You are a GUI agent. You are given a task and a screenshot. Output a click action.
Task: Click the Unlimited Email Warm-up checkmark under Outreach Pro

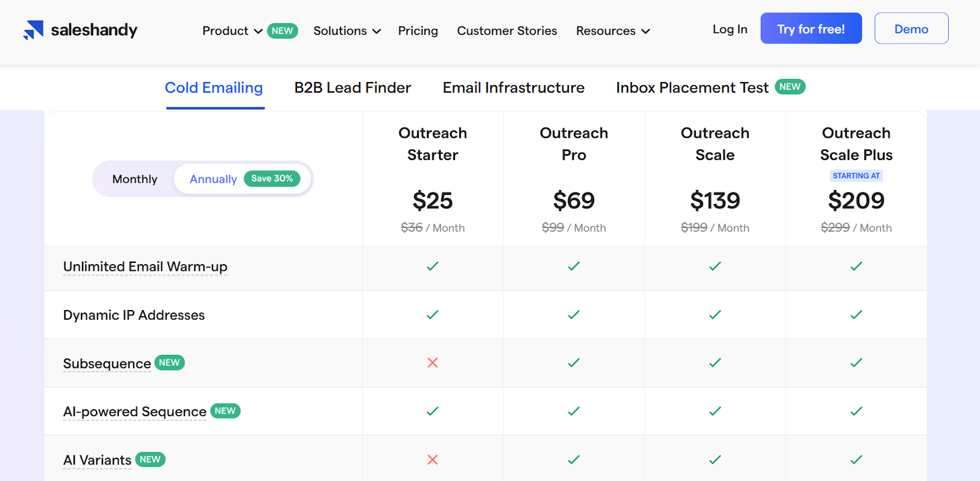point(574,266)
